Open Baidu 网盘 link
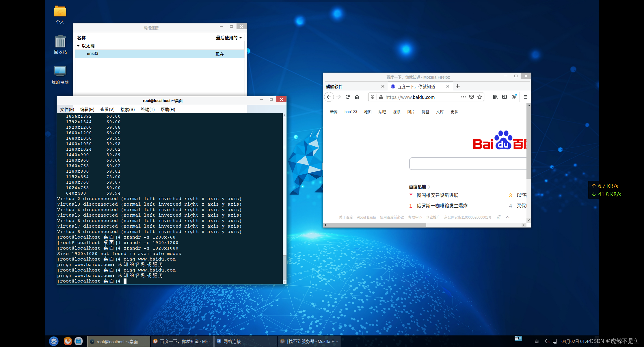The height and width of the screenshot is (347, 644). (x=425, y=112)
